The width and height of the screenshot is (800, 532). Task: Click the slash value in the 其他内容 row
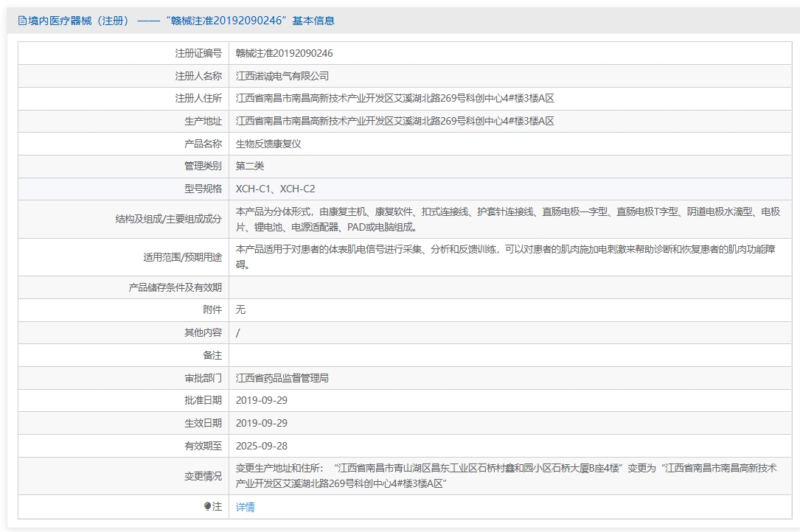(x=237, y=333)
